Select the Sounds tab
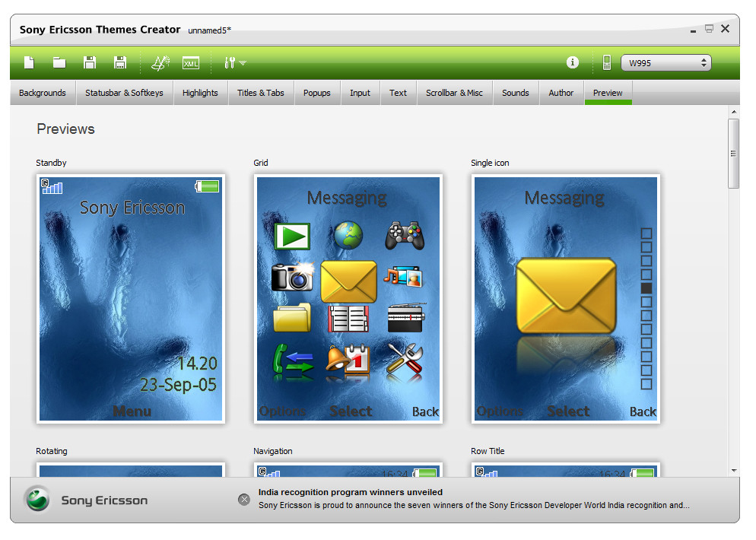The image size is (756, 540). (x=515, y=93)
